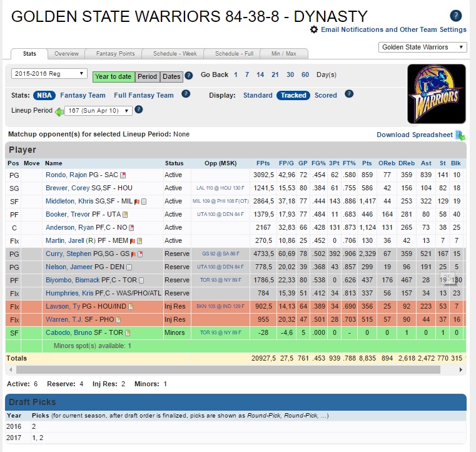Open note icon beside Ty Lawson
The image size is (476, 452).
pos(131,307)
